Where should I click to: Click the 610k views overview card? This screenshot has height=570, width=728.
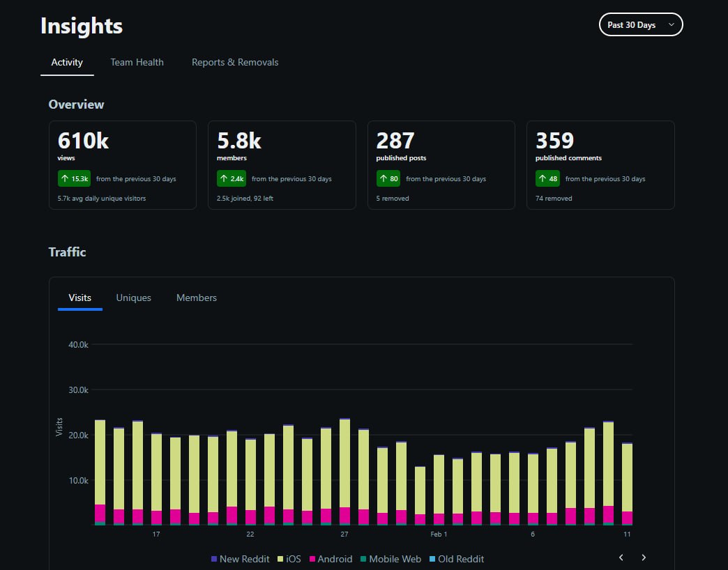[122, 164]
